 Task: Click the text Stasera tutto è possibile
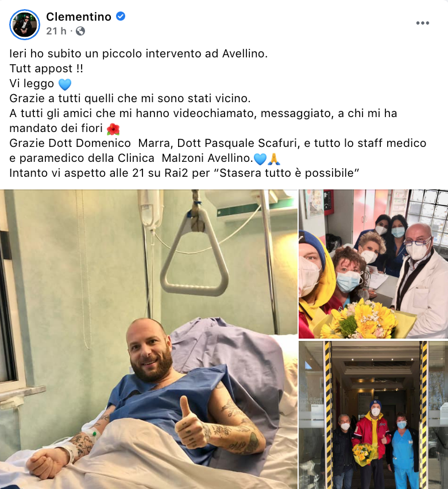(289, 173)
